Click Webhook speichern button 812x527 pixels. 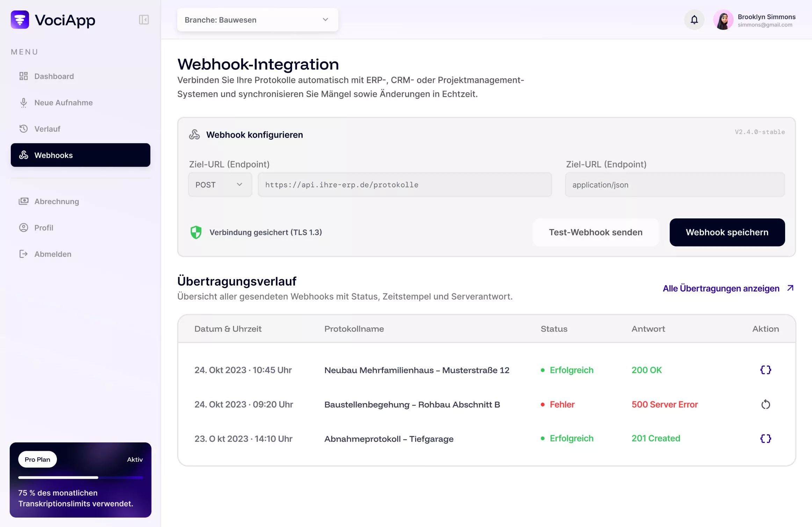[x=727, y=232]
